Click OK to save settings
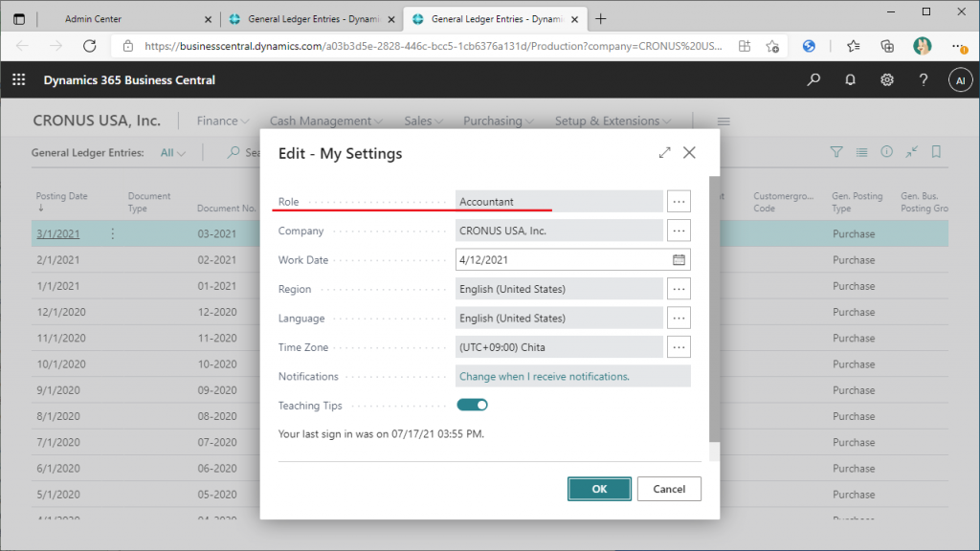 [599, 489]
